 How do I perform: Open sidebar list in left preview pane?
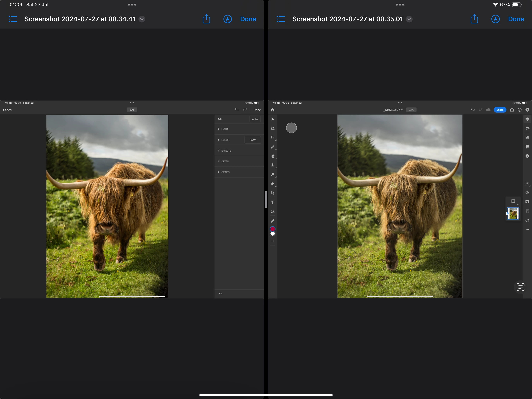tap(13, 19)
